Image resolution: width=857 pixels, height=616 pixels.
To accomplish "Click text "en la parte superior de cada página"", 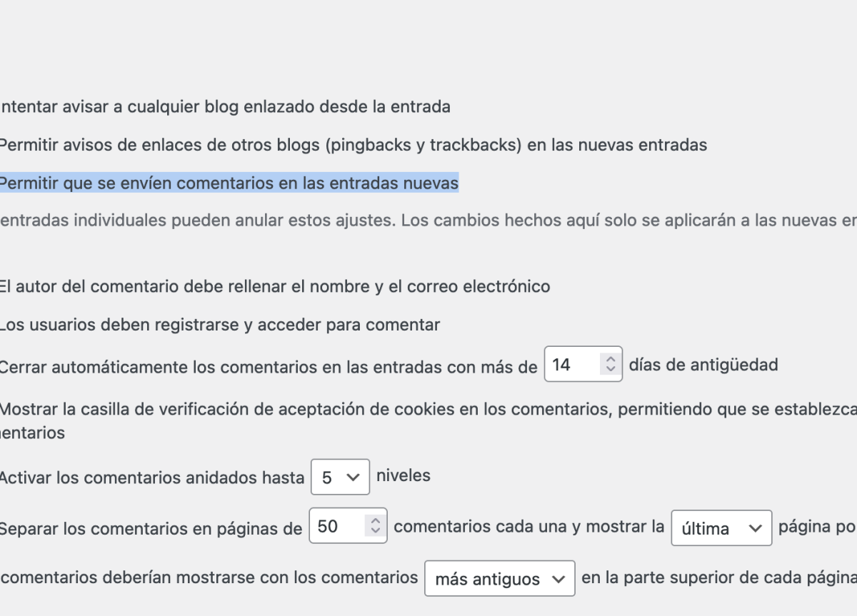I will 719,577.
